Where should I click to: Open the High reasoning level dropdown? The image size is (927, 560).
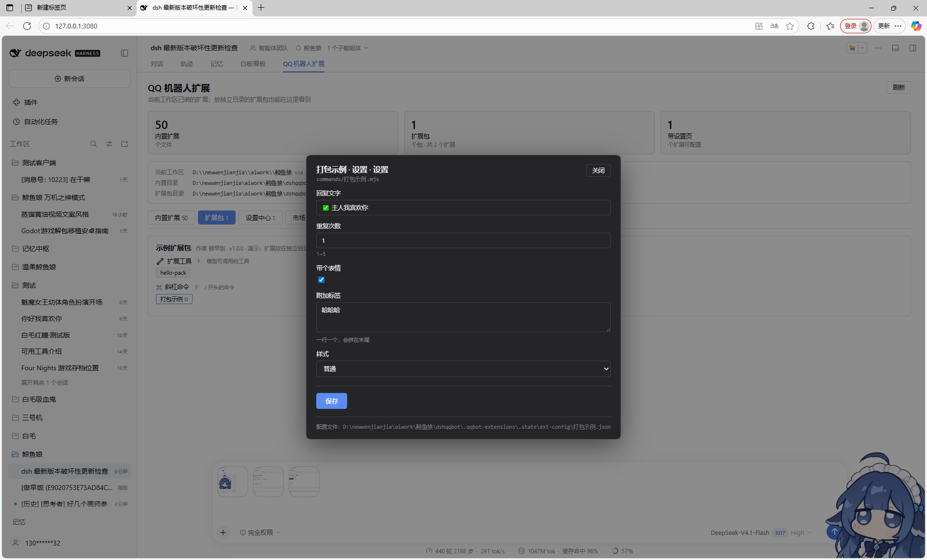click(x=801, y=532)
